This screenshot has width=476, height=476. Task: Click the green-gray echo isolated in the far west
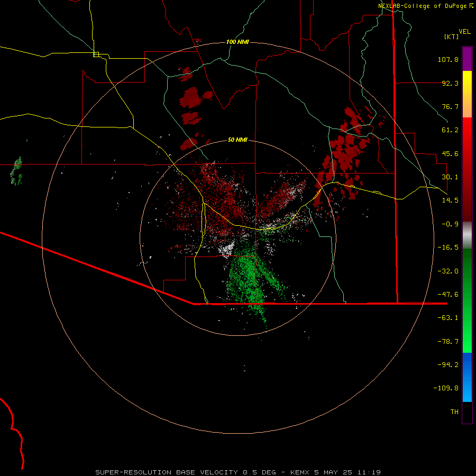click(16, 171)
